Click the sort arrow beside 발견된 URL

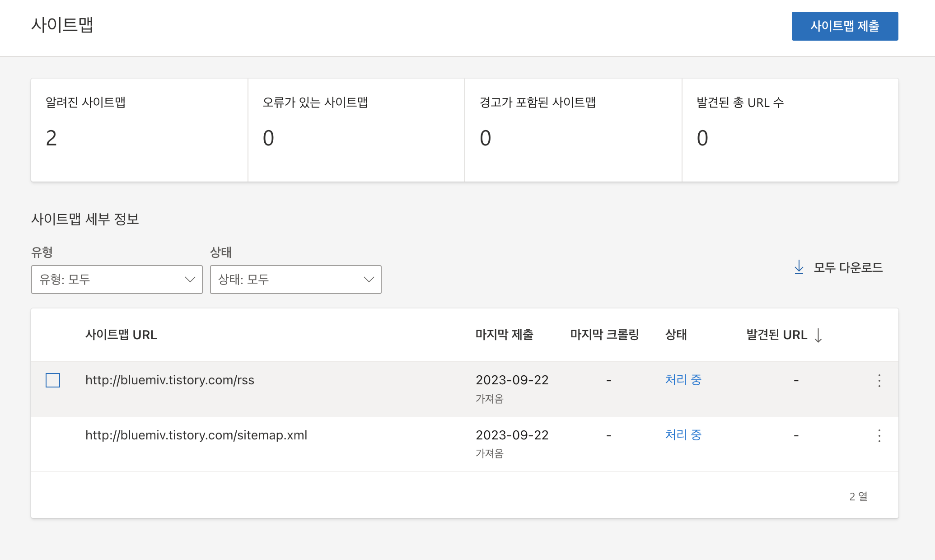tap(818, 336)
